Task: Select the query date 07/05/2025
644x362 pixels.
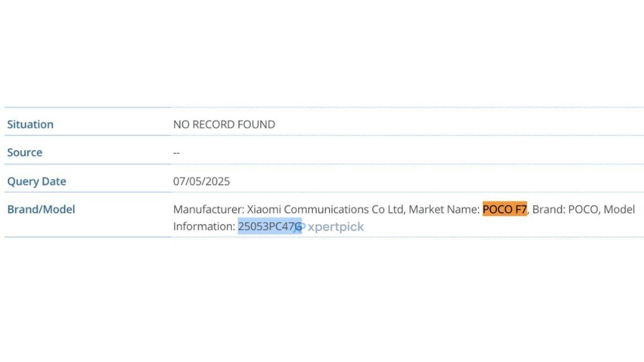Action: pos(201,181)
